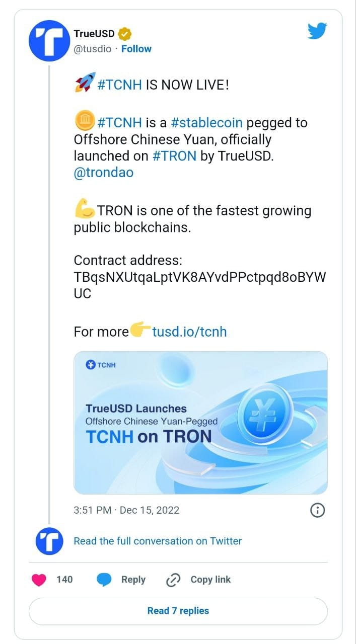Open the first #TCNH hashtag in headline

pyautogui.click(x=119, y=85)
